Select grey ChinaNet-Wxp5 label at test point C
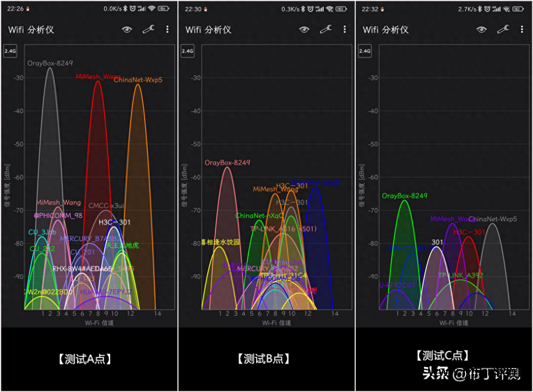This screenshot has height=392, width=533. (493, 219)
